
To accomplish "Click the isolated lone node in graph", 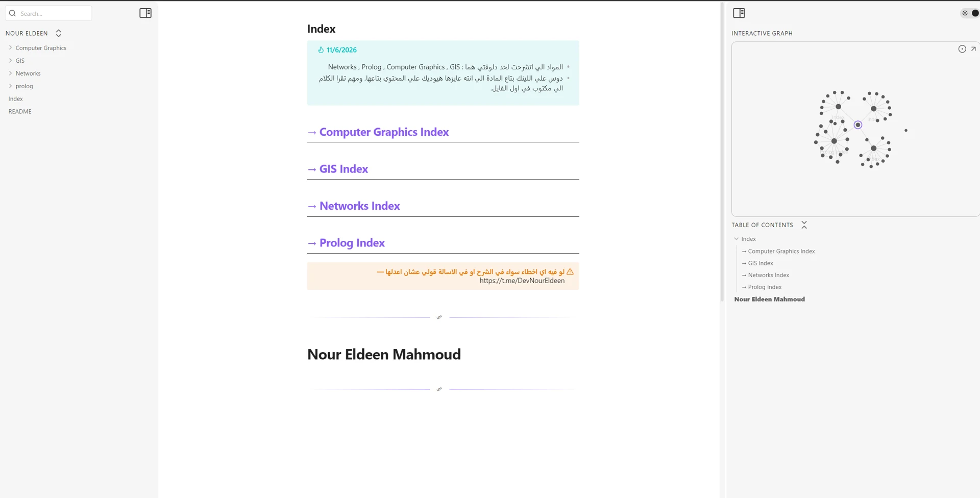I will pos(906,131).
